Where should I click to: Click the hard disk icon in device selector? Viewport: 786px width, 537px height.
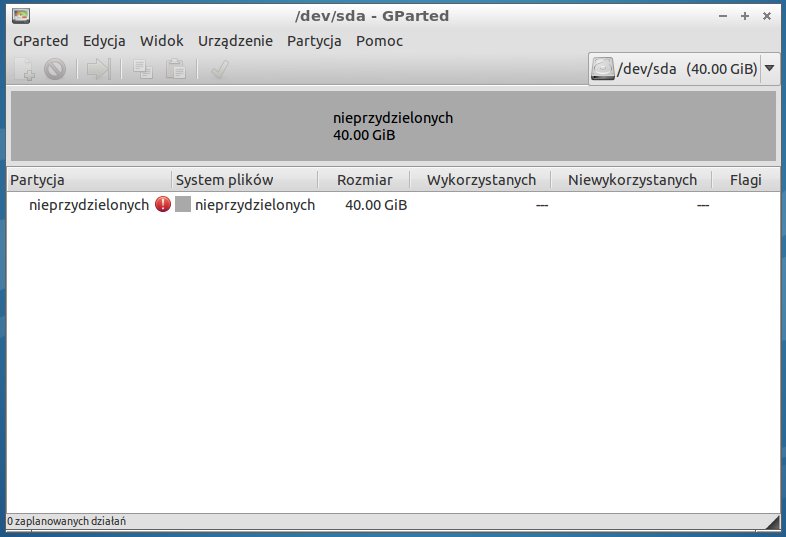603,69
